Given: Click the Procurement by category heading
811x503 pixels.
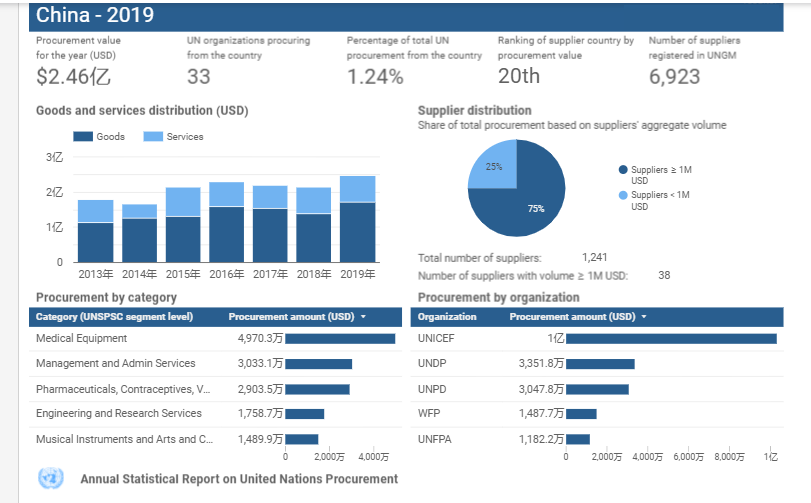Looking at the screenshot, I should point(106,298).
